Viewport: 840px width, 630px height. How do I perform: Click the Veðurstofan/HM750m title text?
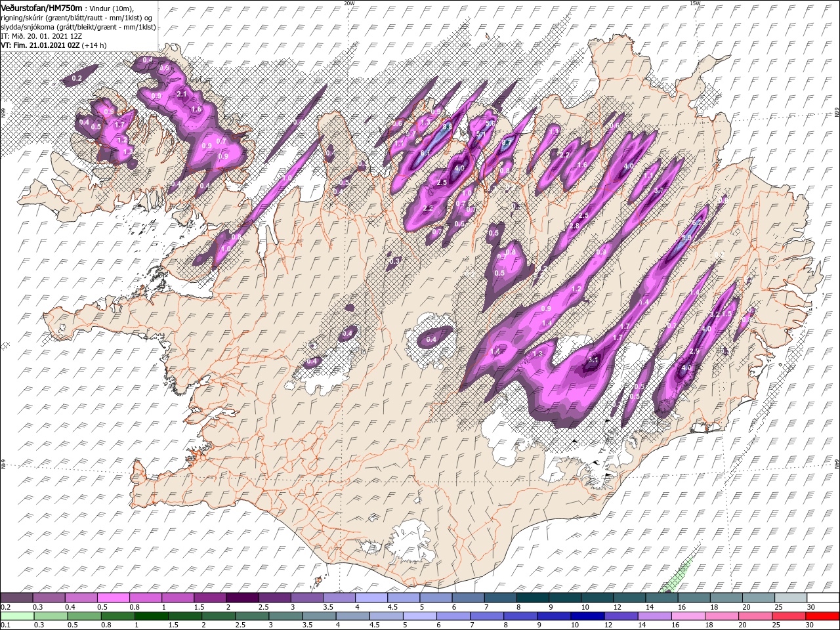pos(41,7)
